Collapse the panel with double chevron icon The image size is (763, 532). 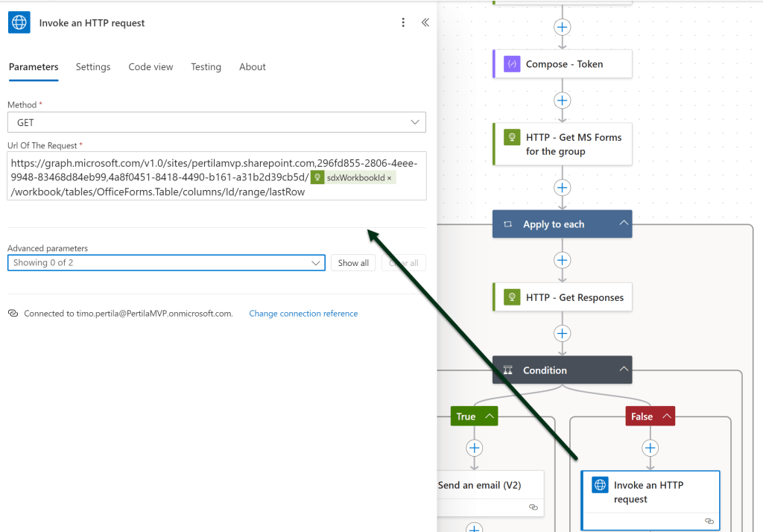click(425, 22)
